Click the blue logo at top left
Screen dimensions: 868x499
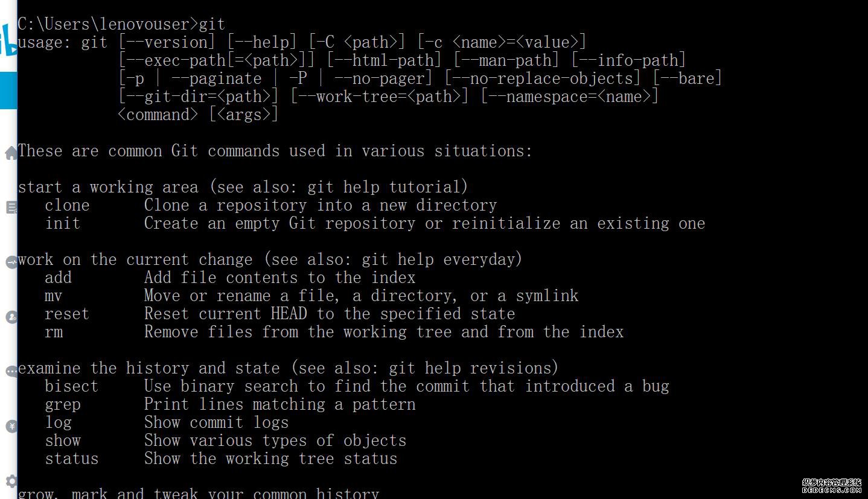(x=8, y=41)
